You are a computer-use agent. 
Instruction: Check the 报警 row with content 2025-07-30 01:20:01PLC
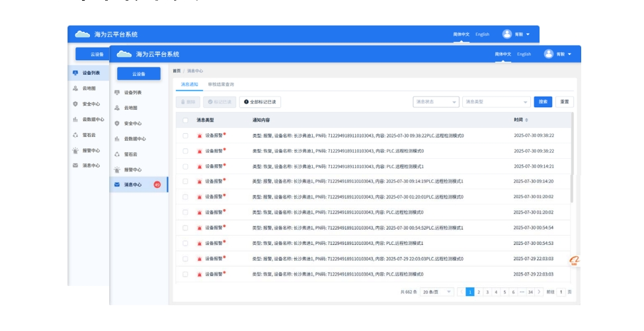click(x=185, y=197)
